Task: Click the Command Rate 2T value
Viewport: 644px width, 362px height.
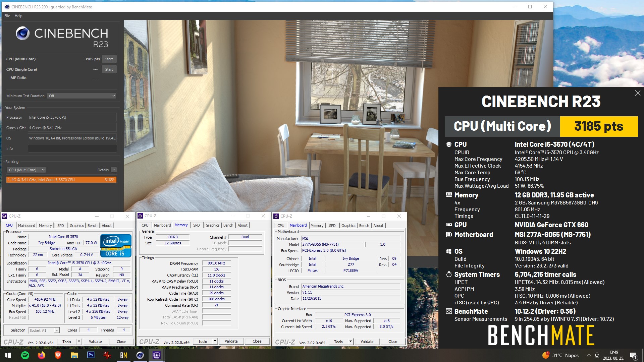Action: [x=216, y=305]
